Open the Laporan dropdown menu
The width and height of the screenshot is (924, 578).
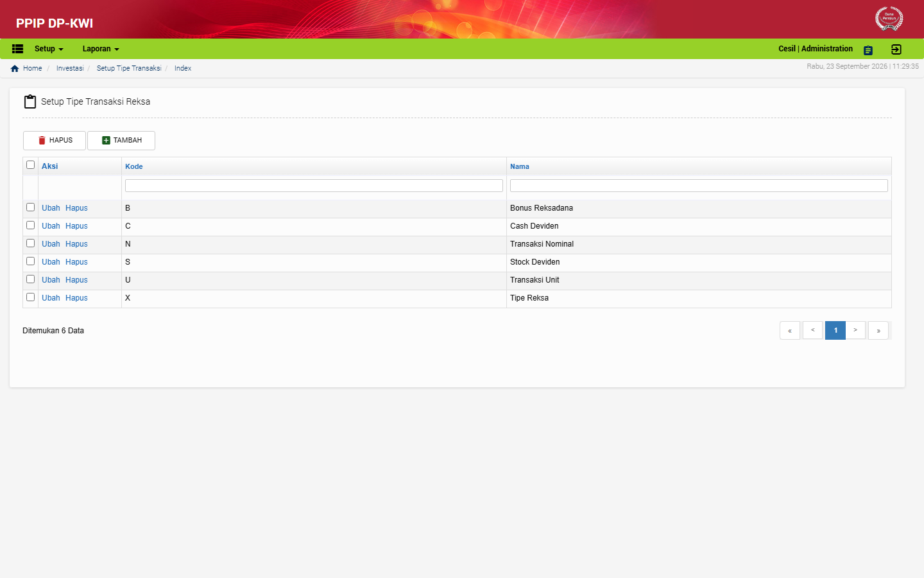click(x=101, y=49)
